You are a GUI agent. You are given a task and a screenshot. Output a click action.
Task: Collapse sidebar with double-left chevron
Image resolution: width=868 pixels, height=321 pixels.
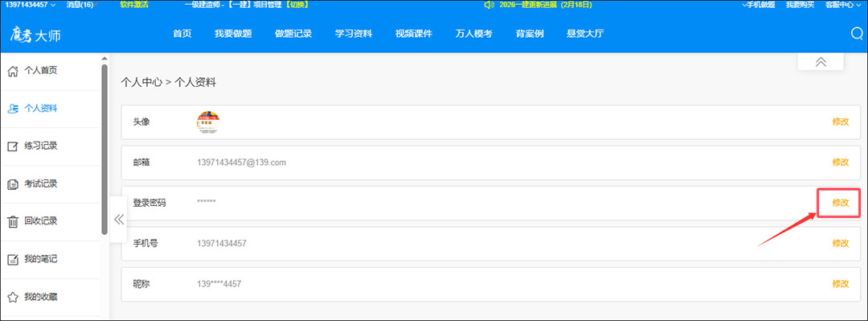pos(118,219)
